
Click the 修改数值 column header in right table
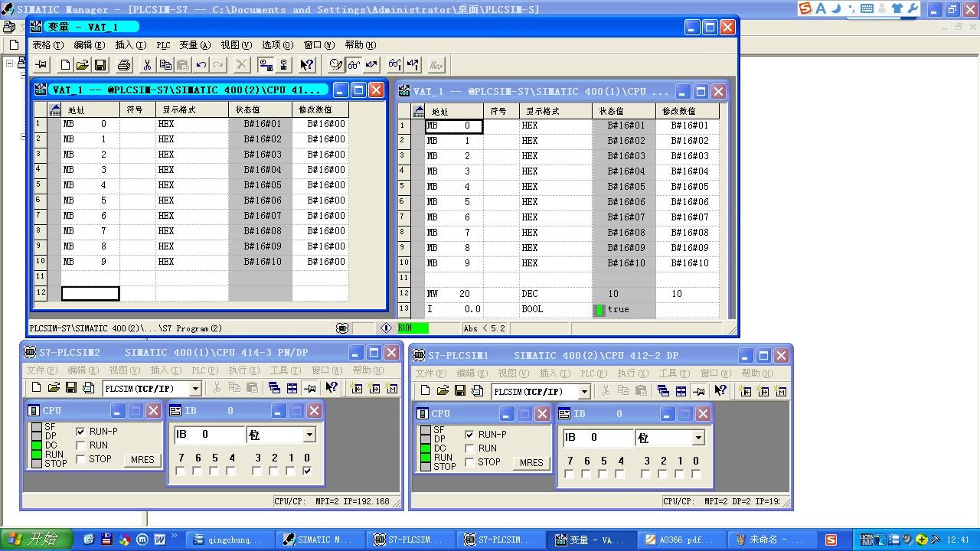(x=688, y=111)
